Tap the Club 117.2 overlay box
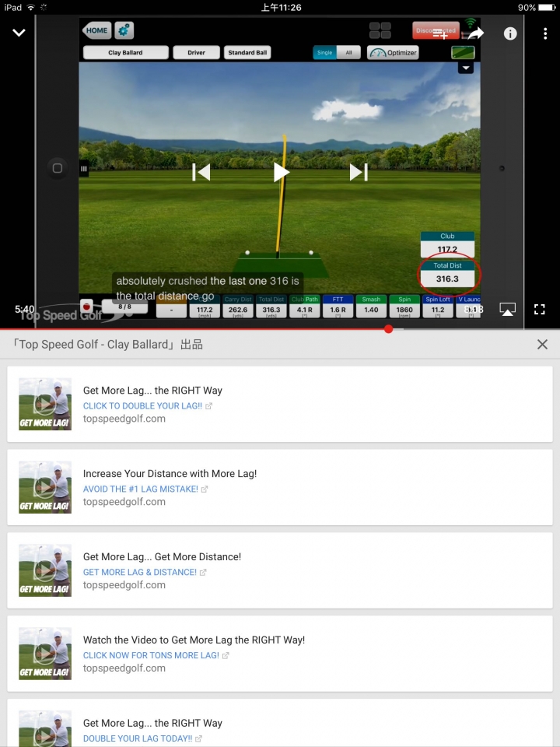 tap(447, 244)
